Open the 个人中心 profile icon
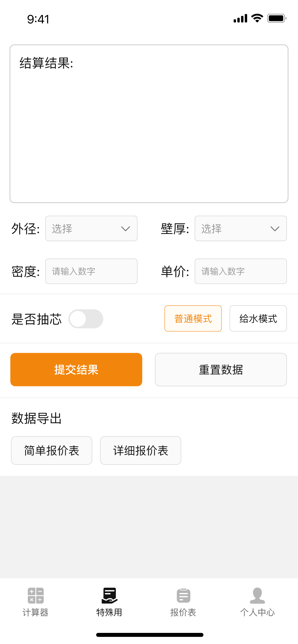298x644 pixels. pyautogui.click(x=257, y=595)
